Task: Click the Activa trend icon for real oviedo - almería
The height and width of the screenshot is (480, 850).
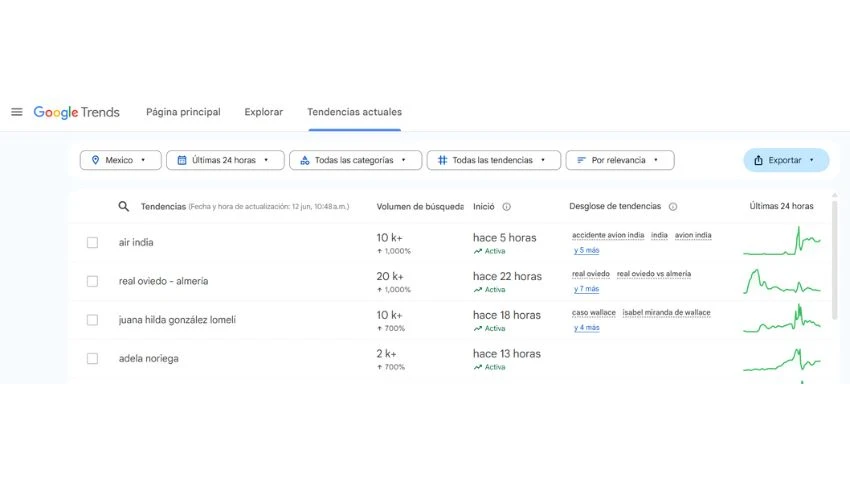Action: click(x=478, y=290)
